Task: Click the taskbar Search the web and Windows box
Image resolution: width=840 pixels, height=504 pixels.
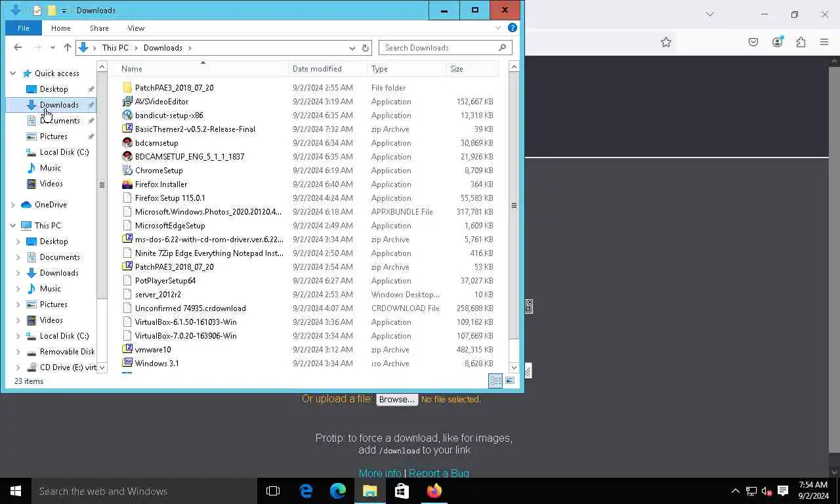Action: coord(144,491)
